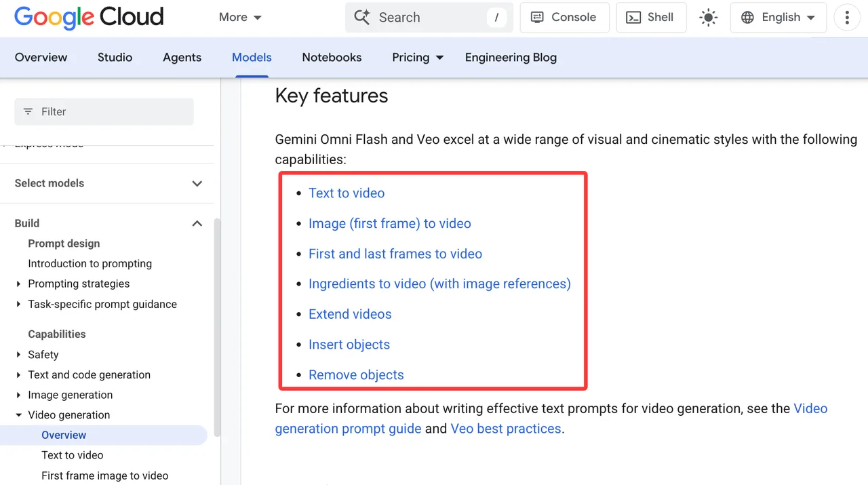The height and width of the screenshot is (485, 868).
Task: Select First frame image to video sidebar item
Action: 105,476
